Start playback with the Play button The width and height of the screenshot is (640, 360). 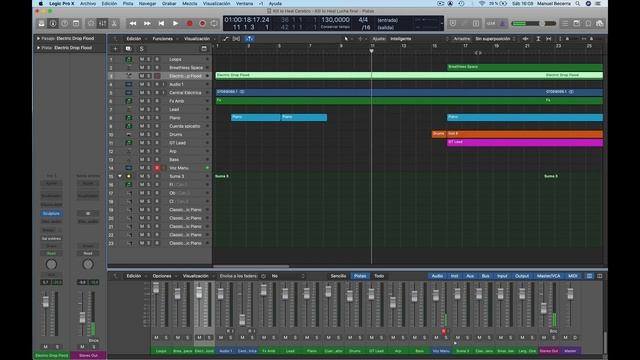(176, 24)
